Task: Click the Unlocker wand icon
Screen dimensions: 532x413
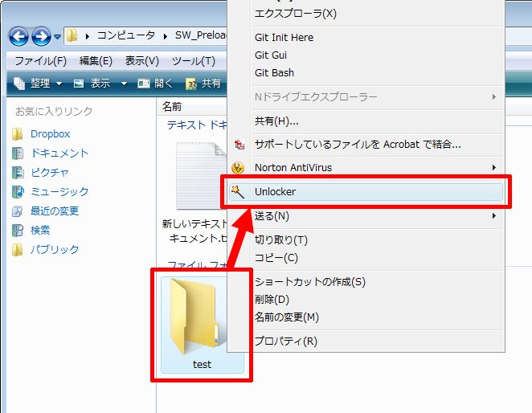Action: tap(238, 192)
